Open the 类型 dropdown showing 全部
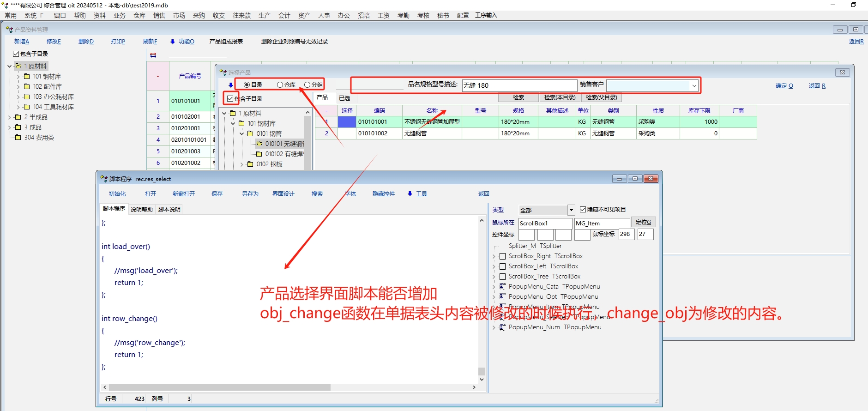The image size is (868, 411). click(571, 210)
